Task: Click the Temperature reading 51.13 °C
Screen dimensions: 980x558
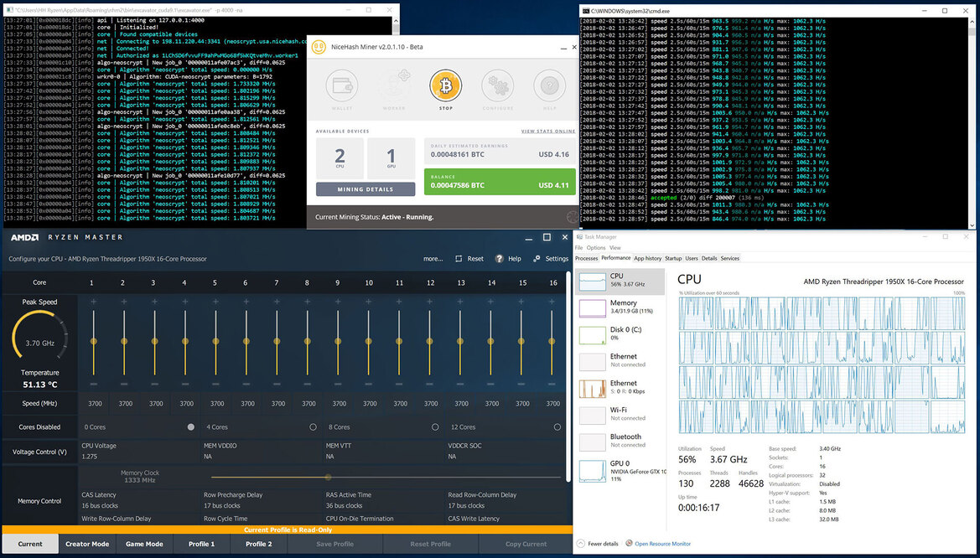Action: (x=40, y=385)
